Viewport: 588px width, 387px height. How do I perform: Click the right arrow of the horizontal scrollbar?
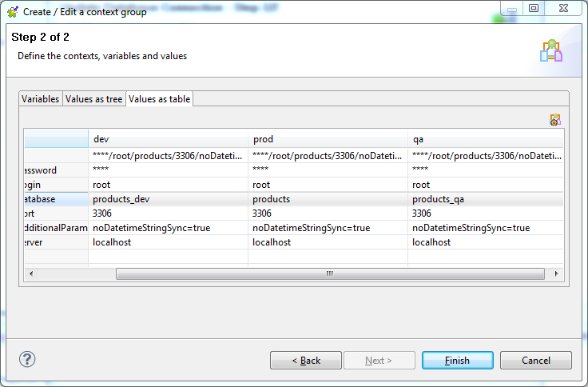pos(557,273)
